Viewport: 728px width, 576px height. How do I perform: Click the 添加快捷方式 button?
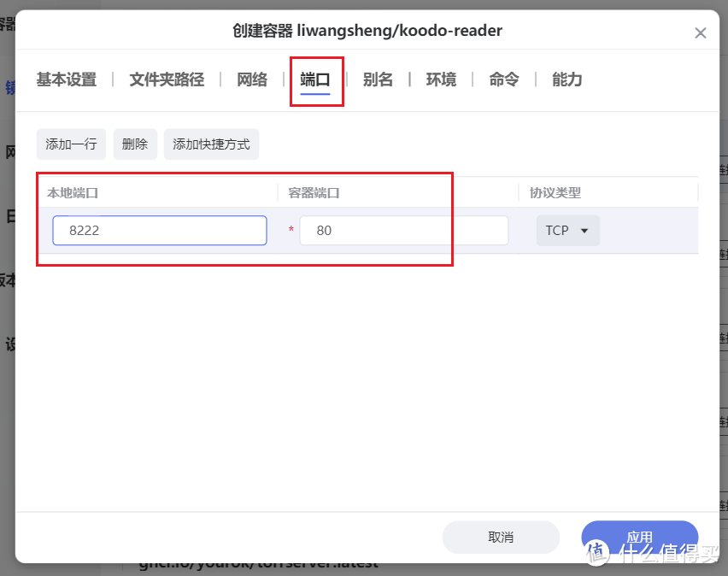(x=211, y=144)
